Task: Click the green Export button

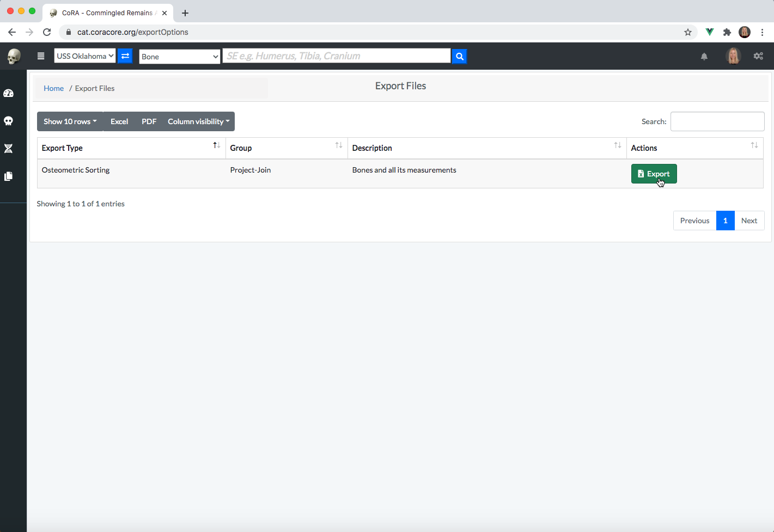Action: pos(654,174)
